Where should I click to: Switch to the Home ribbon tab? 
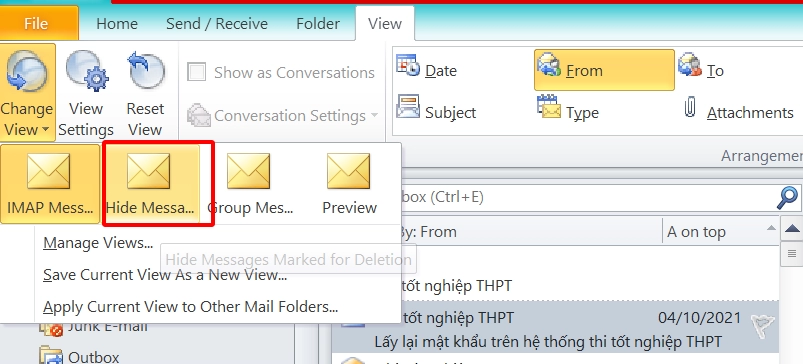click(117, 24)
